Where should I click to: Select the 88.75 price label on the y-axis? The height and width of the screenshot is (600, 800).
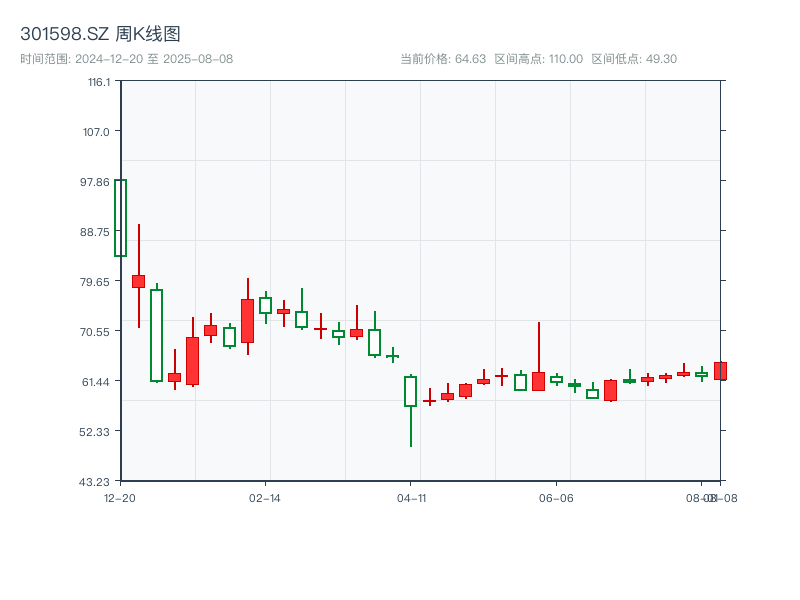pos(97,232)
